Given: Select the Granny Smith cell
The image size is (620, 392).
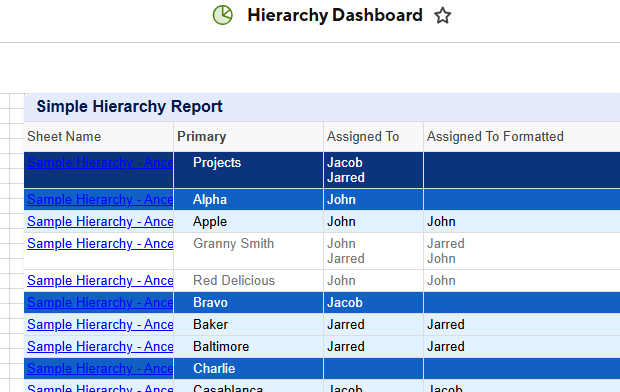Looking at the screenshot, I should pos(248,251).
